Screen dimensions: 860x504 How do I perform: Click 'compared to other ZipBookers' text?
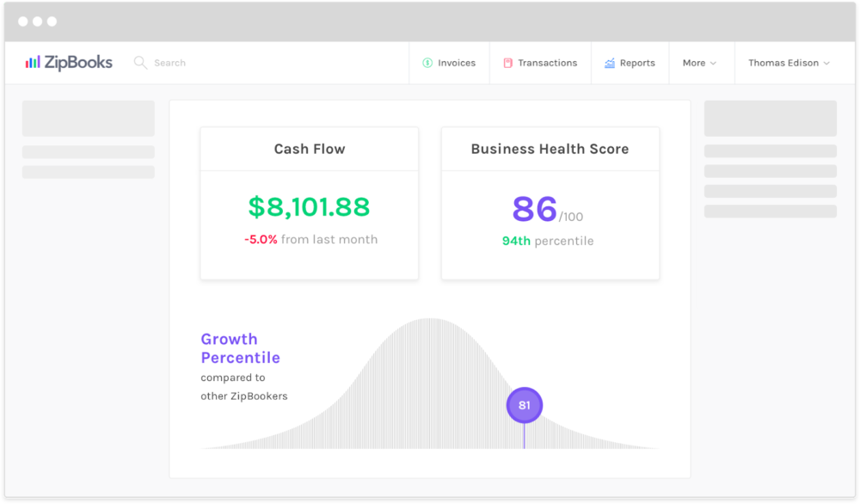pos(244,387)
